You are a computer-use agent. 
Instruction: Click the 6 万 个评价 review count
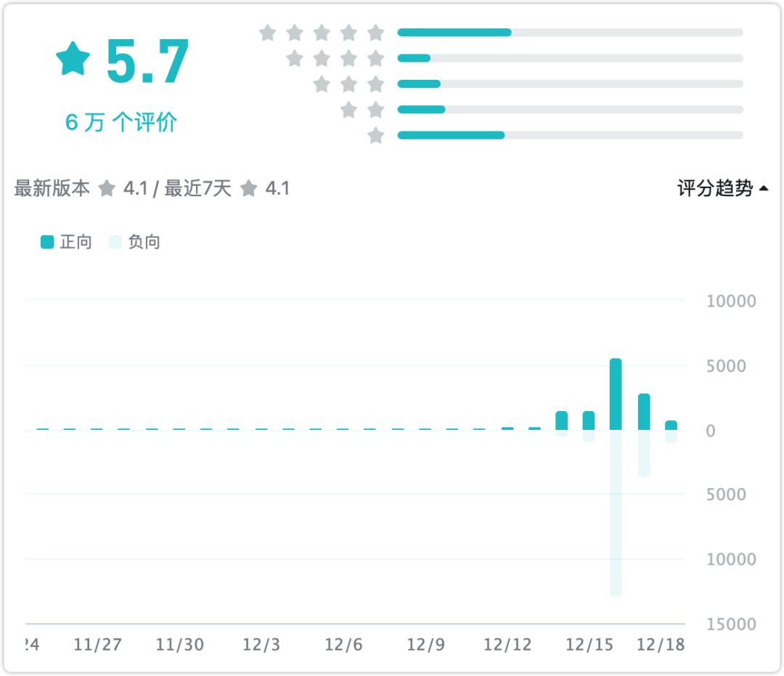[121, 122]
